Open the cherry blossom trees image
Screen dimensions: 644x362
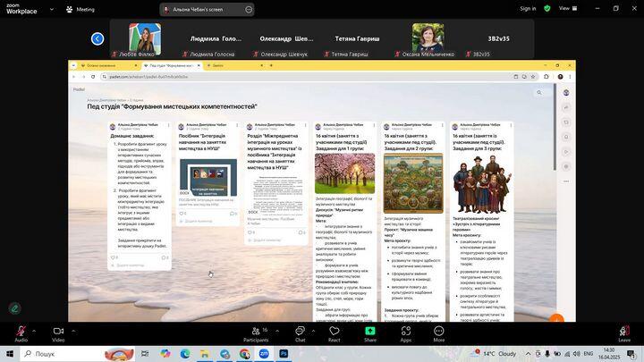coord(344,173)
